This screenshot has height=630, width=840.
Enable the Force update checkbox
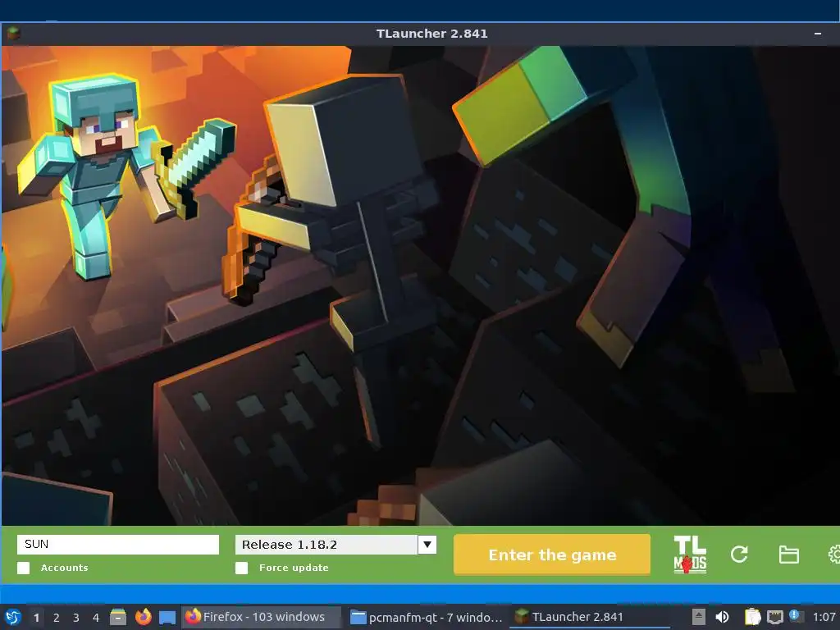(242, 568)
